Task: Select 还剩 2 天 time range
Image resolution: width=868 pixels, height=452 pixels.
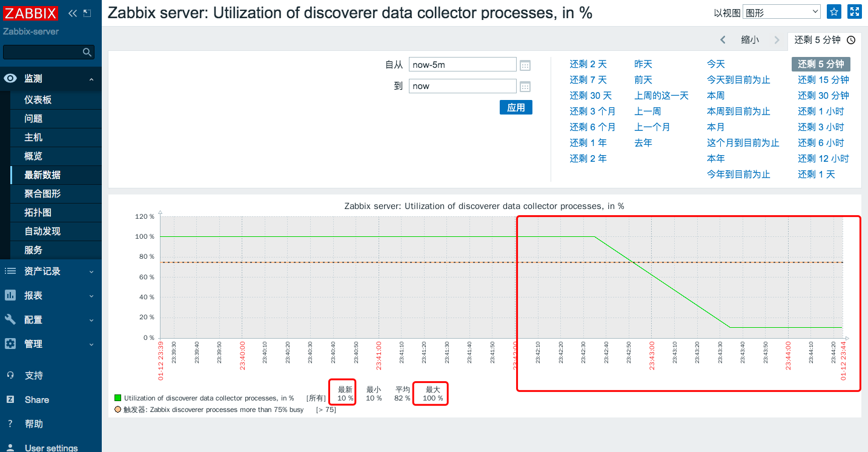Action: pos(588,64)
